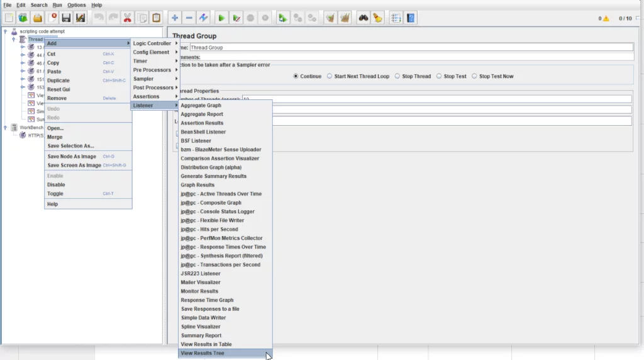The image size is (644, 360).
Task: Expand the Timer submenu
Action: (155, 61)
